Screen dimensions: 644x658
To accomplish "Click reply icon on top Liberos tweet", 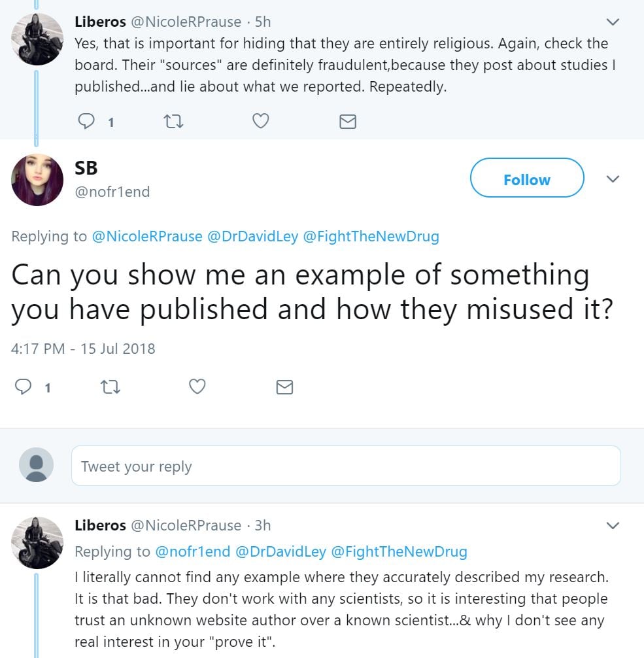I will tap(87, 122).
